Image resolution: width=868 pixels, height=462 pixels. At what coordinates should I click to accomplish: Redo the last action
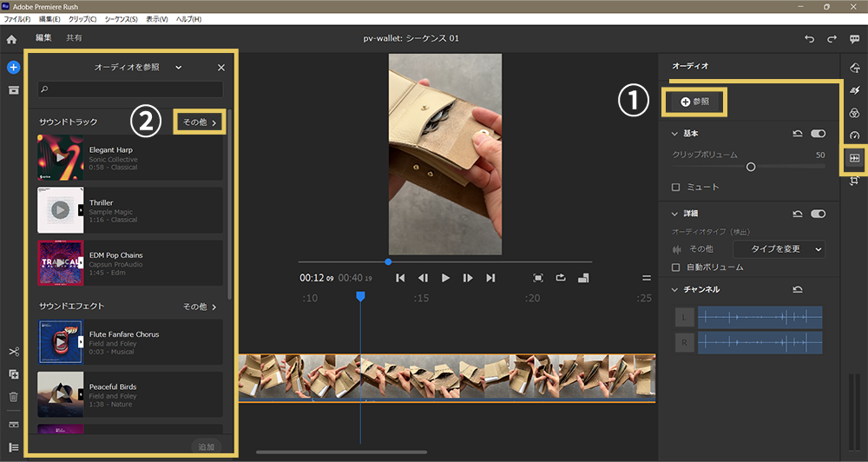point(832,39)
